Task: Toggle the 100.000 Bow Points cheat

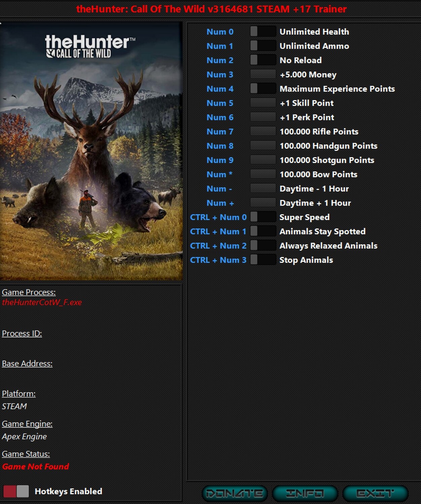Action: point(263,174)
